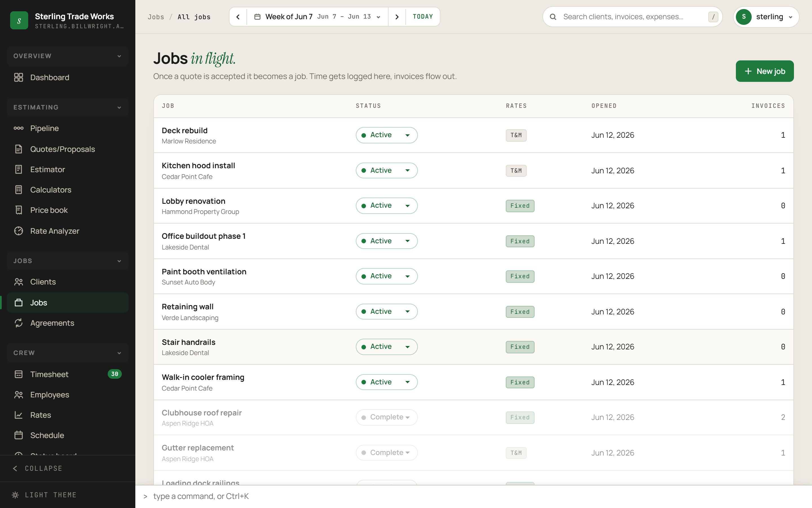Viewport: 812px width, 508px height.
Task: Open status dropdown for Office buildout phase 1
Action: pos(387,241)
